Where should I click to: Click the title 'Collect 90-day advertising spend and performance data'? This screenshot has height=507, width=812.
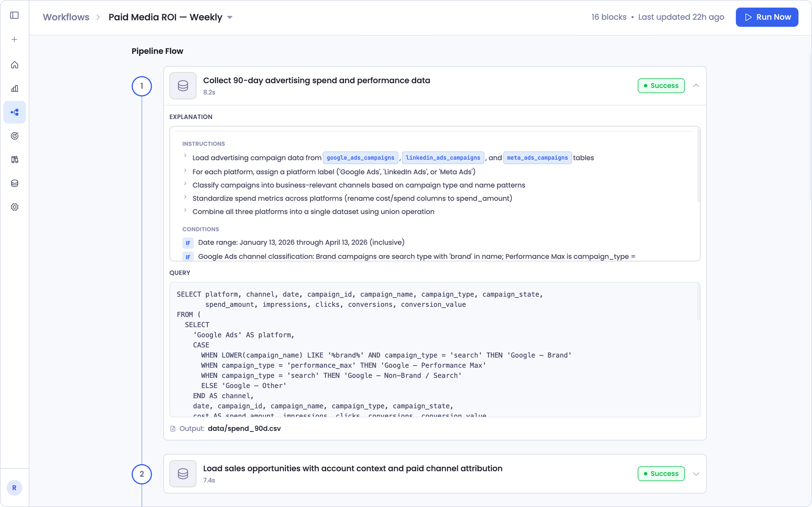pyautogui.click(x=317, y=80)
